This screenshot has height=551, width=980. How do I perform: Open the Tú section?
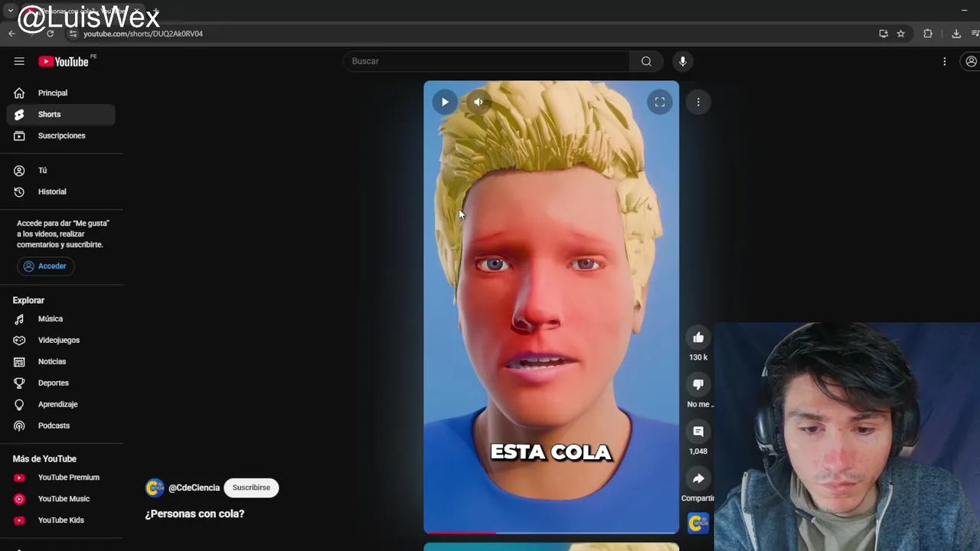pos(61,170)
